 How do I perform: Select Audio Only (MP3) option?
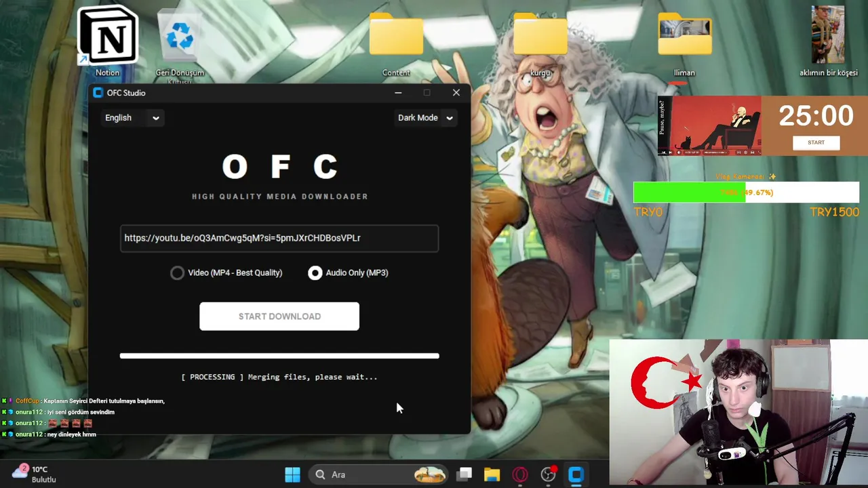(349, 272)
